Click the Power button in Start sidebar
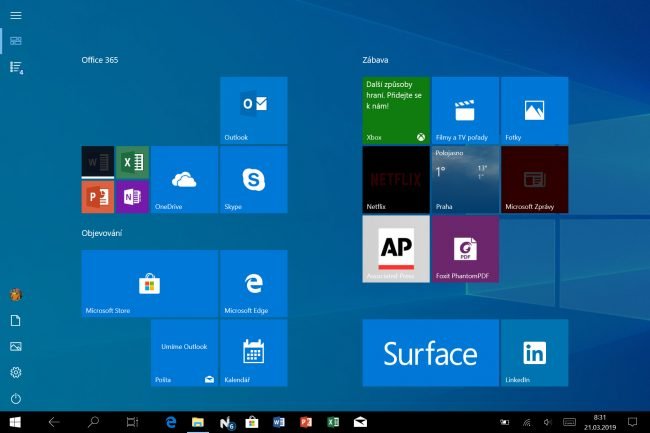 coord(16,399)
